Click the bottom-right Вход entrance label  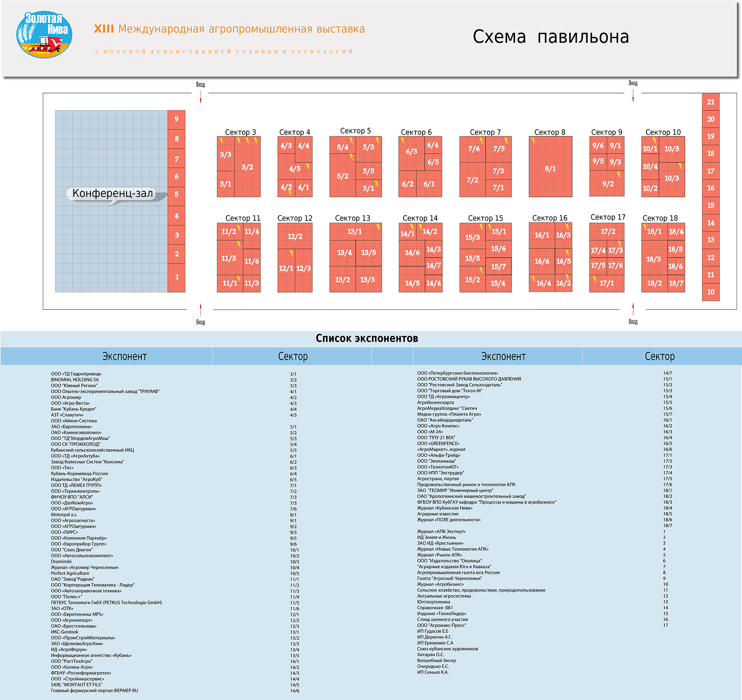click(633, 322)
